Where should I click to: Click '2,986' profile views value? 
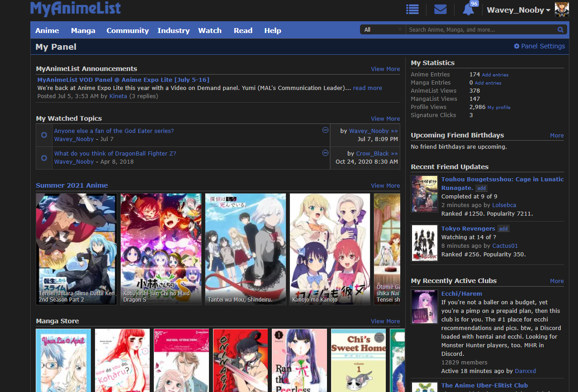(477, 107)
